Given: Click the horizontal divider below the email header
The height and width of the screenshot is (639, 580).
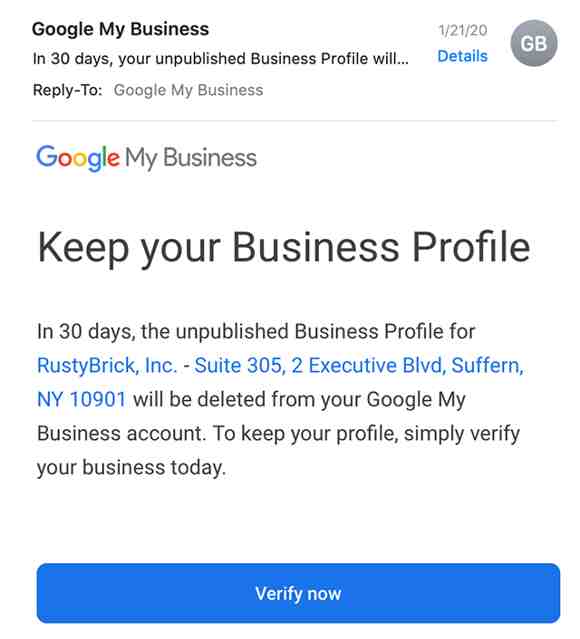Looking at the screenshot, I should [x=294, y=121].
